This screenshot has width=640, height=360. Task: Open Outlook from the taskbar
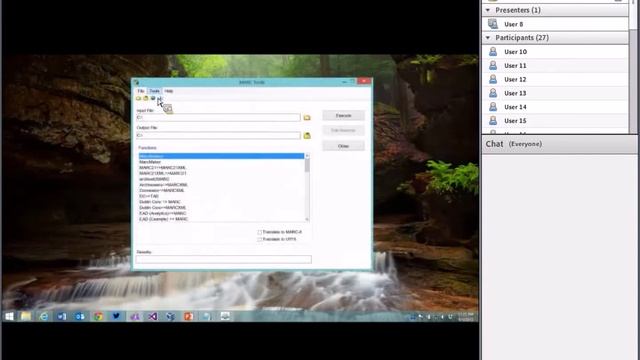[80, 316]
